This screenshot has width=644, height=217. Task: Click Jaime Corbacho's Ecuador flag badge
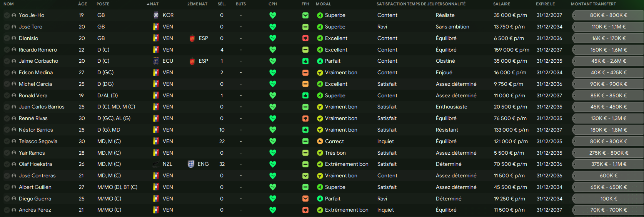(156, 61)
